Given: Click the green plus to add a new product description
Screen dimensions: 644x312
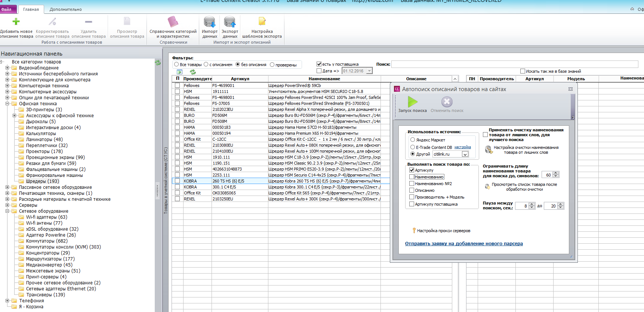Looking at the screenshot, I should click(16, 22).
